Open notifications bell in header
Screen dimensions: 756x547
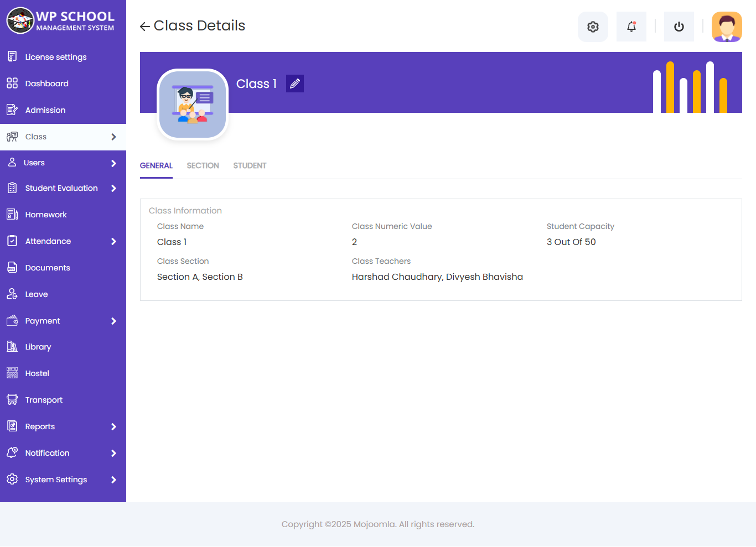[x=631, y=27]
